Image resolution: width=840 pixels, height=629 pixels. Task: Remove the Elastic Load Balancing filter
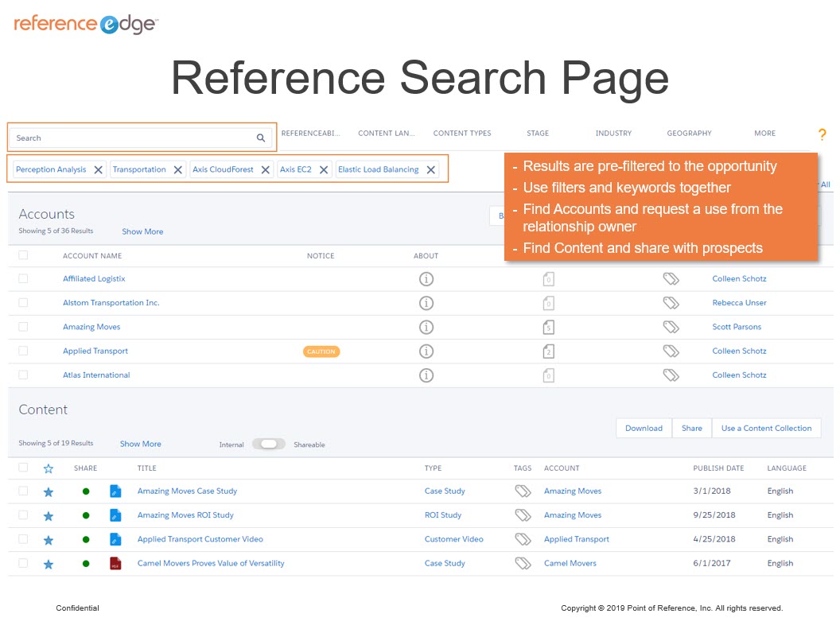coord(430,170)
